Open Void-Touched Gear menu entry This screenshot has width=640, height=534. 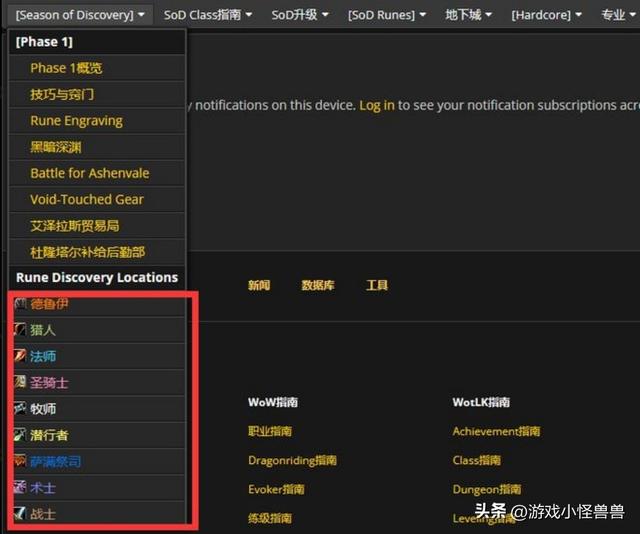click(x=97, y=199)
